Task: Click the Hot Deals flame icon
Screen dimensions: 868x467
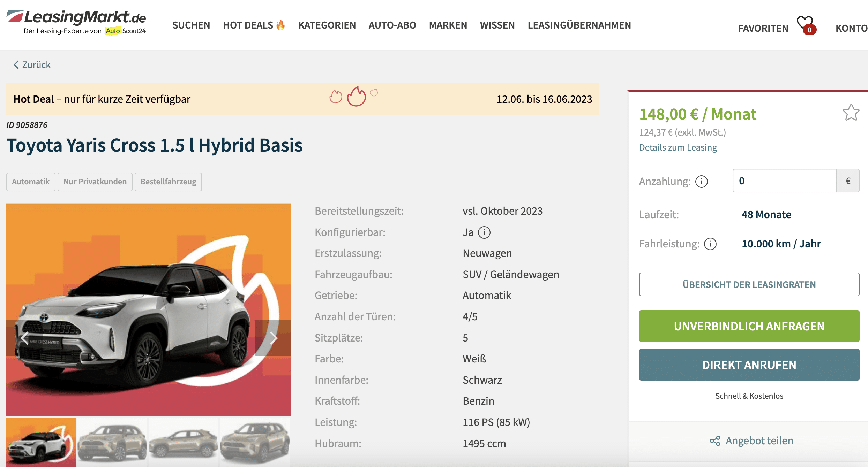Action: tap(281, 25)
